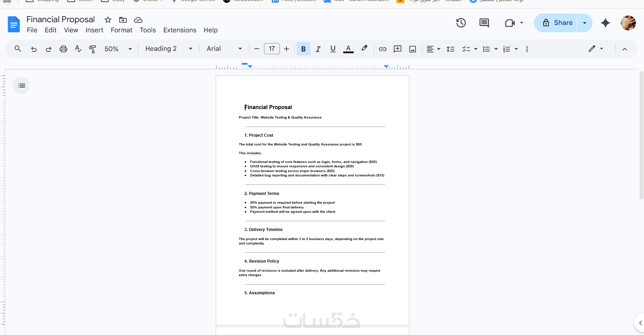Open the text alignment dropdown
Image resolution: width=644 pixels, height=335 pixels.
434,49
